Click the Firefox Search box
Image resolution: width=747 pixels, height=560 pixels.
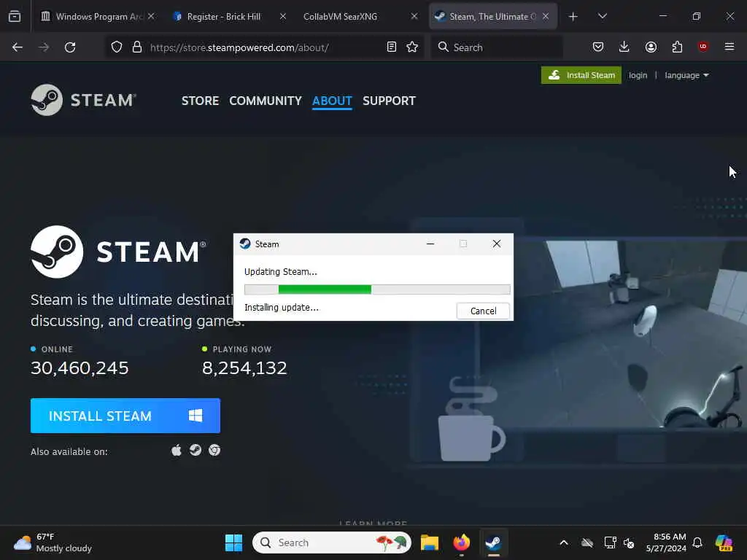click(x=497, y=47)
